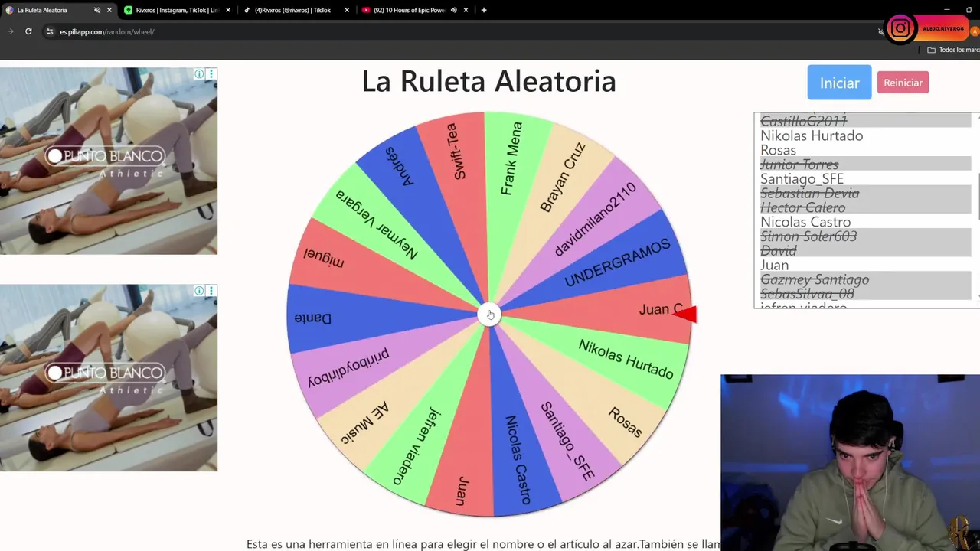The image size is (980, 551).
Task: Click the prinboydinboy wheel segment
Action: click(348, 368)
